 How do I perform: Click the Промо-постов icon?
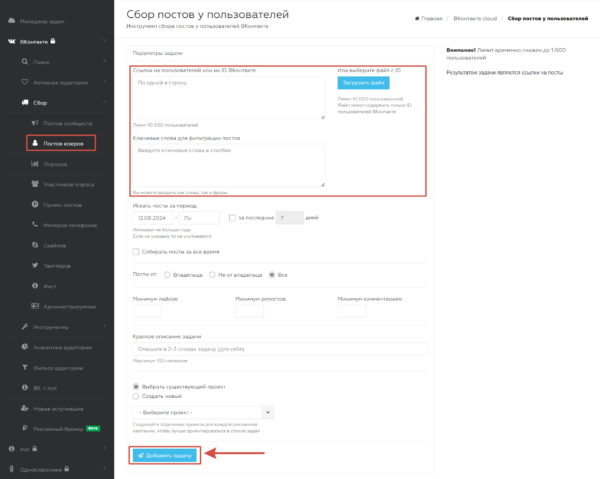[35, 204]
